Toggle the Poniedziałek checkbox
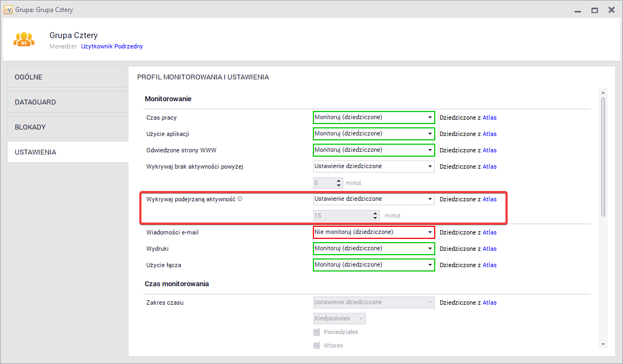 point(317,332)
